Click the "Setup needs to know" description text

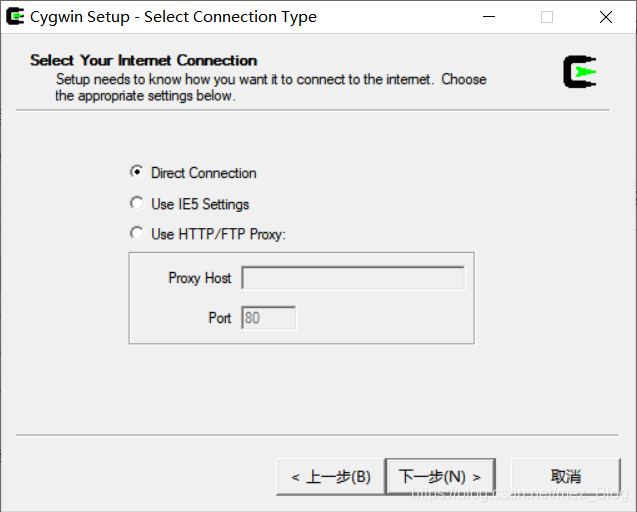(271, 87)
